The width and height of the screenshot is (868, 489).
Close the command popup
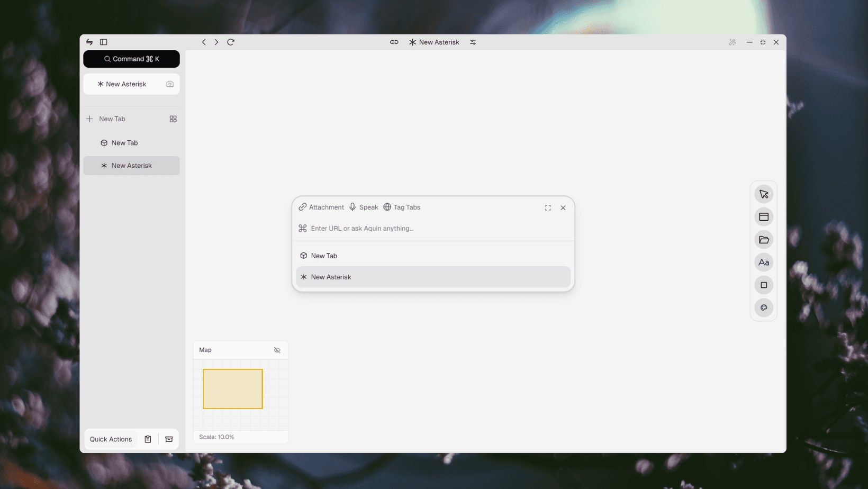(x=563, y=208)
